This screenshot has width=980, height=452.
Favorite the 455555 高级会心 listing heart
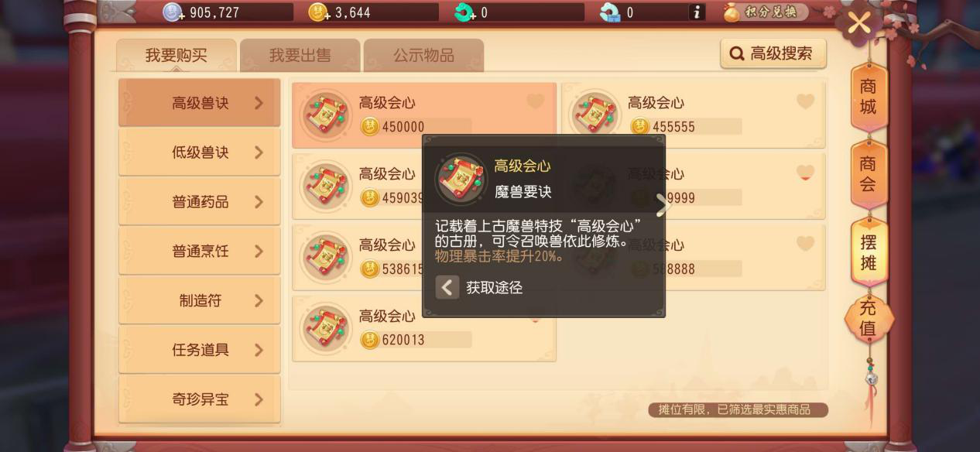click(805, 101)
